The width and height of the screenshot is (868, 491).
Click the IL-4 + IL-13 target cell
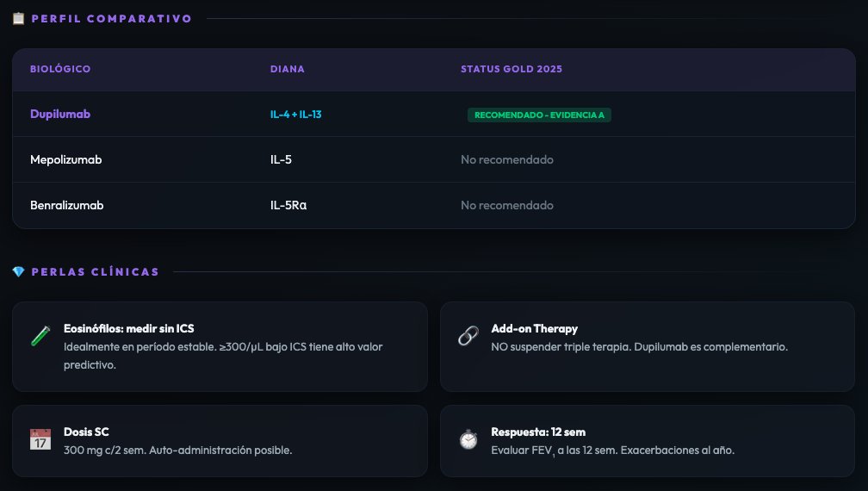click(x=295, y=115)
